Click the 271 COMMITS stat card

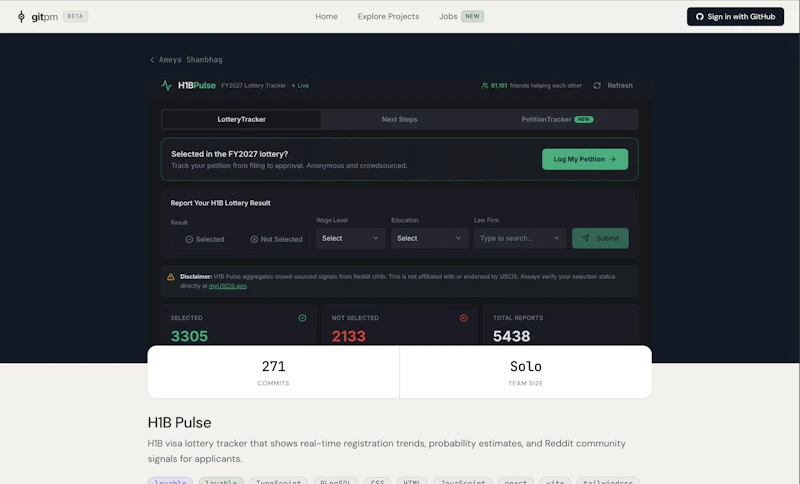point(273,372)
